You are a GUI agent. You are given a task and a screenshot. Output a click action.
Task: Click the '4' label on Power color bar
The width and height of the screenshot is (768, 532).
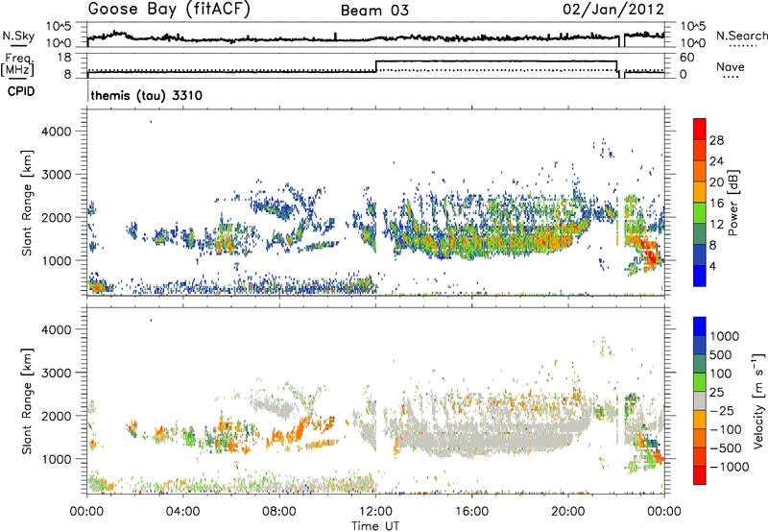pos(713,266)
